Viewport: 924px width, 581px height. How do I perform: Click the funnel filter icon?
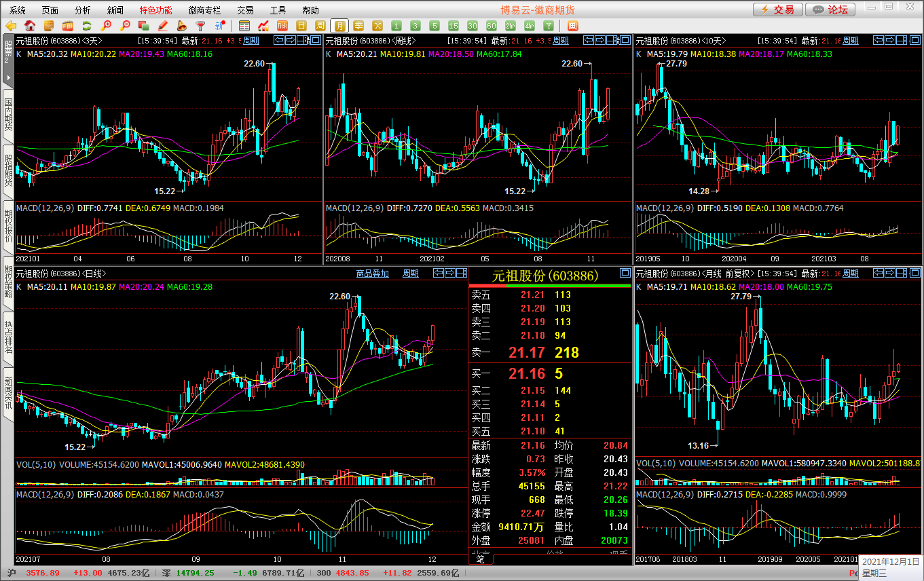coord(200,26)
